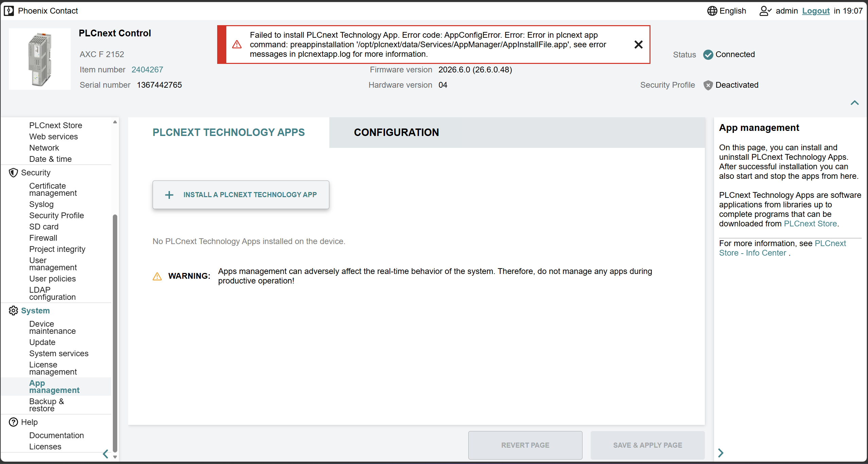Open Syslog page
This screenshot has height=464, width=868.
pos(41,204)
